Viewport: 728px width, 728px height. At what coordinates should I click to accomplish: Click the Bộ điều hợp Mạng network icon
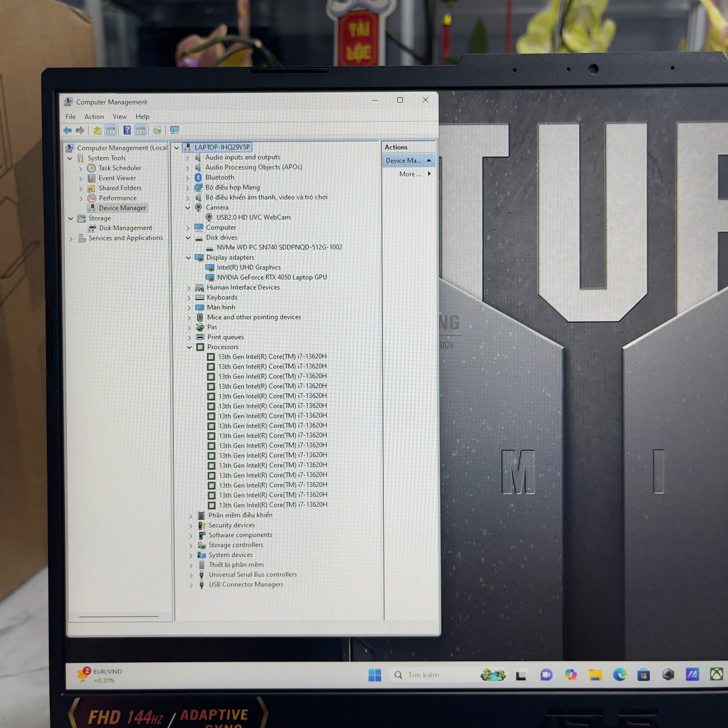198,187
